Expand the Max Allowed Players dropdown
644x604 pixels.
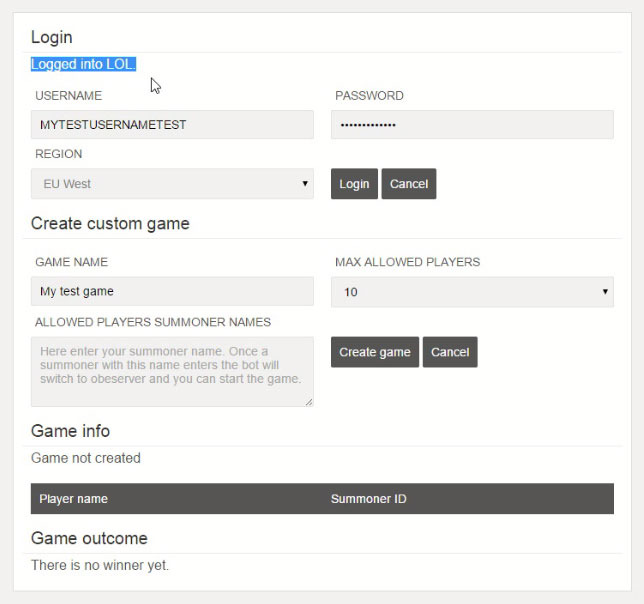coord(472,292)
